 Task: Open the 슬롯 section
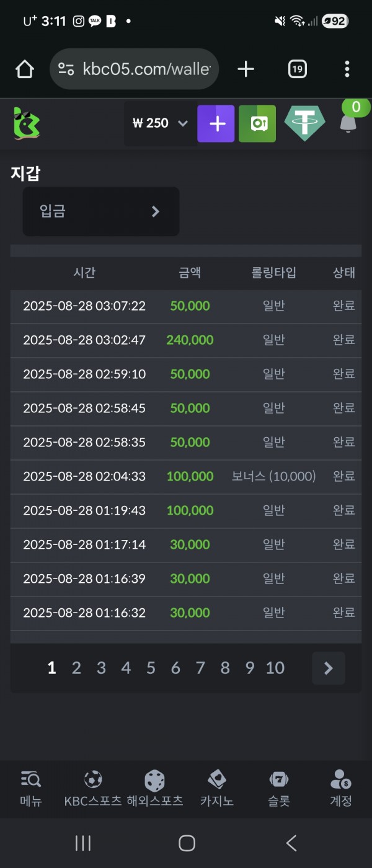pyautogui.click(x=279, y=789)
